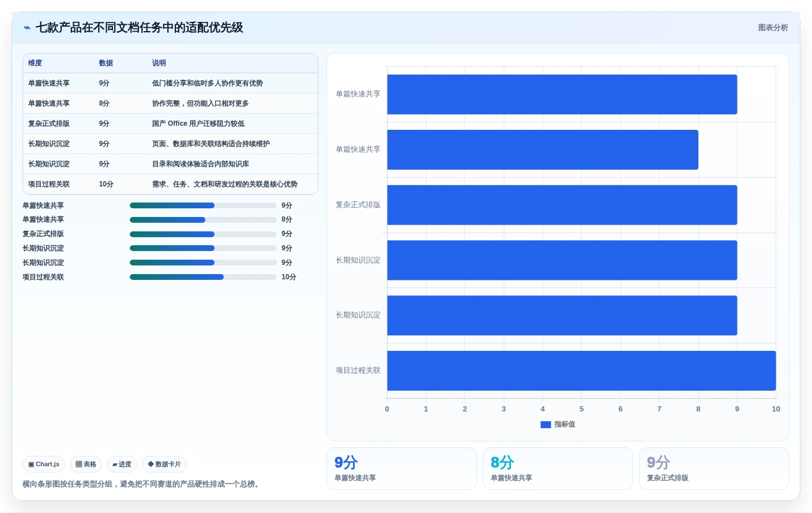Viewport: 812px width, 513px height.
Task: Click the x-axis tick label 0
Action: [387, 409]
